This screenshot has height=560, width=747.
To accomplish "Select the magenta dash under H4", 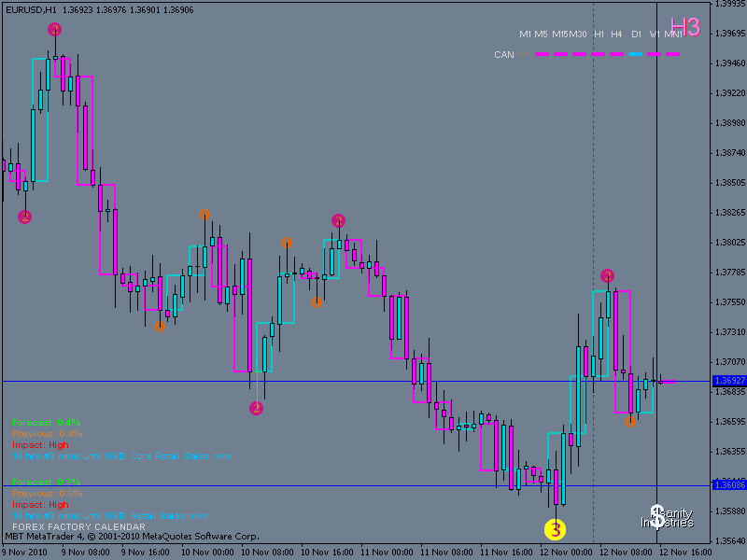I will click(617, 54).
